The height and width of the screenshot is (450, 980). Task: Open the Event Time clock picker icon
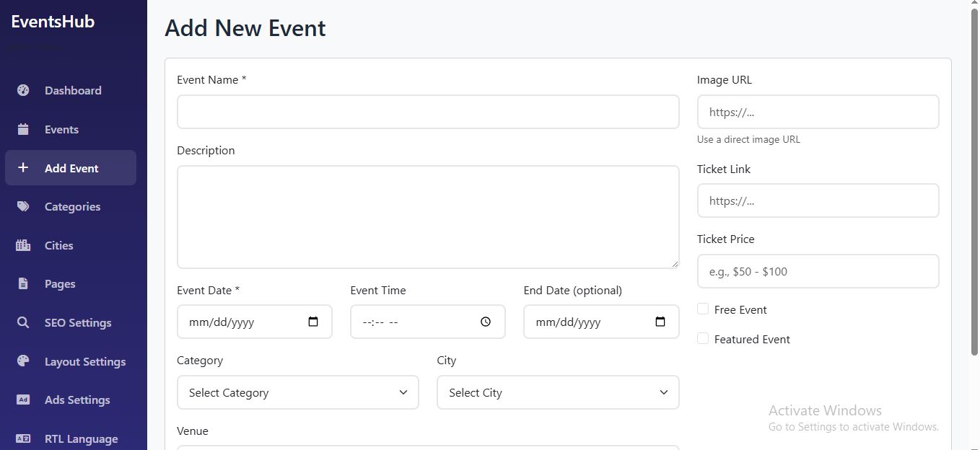[x=486, y=322]
